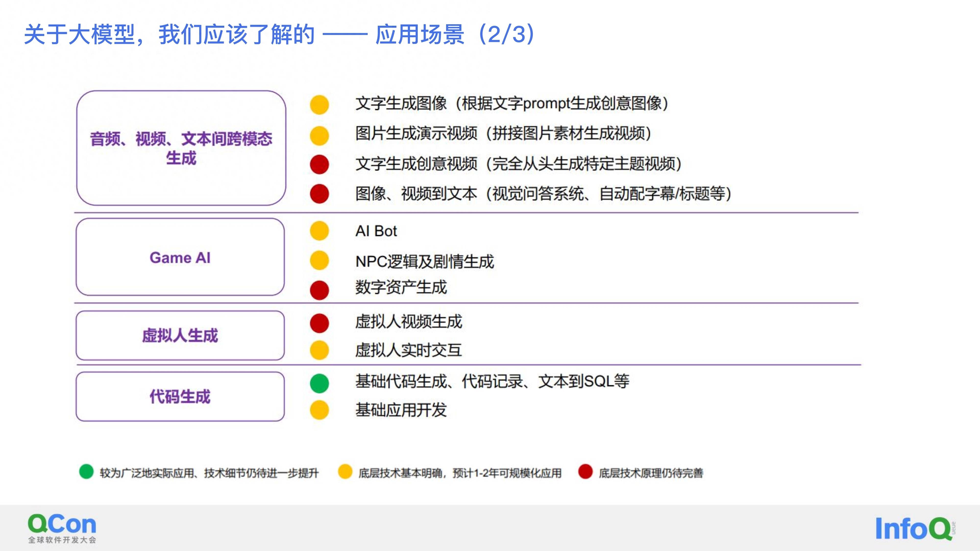Click red dot beside 虚拟人视频生成
Image resolution: width=980 pixels, height=551 pixels.
(319, 323)
